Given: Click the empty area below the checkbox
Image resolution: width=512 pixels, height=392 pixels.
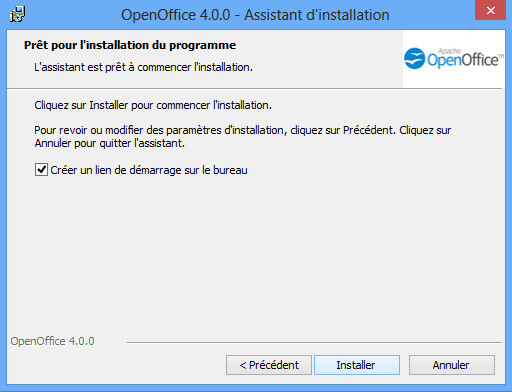Looking at the screenshot, I should coord(254,253).
